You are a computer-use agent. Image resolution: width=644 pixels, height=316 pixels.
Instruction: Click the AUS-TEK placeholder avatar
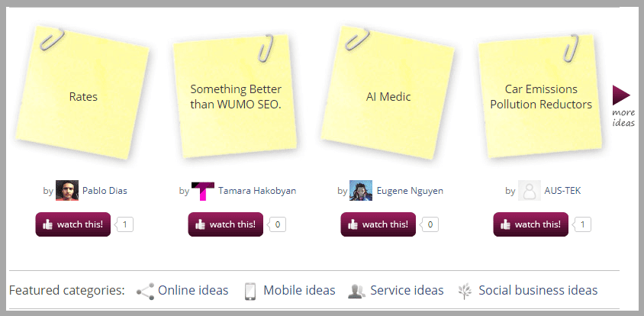pos(529,191)
